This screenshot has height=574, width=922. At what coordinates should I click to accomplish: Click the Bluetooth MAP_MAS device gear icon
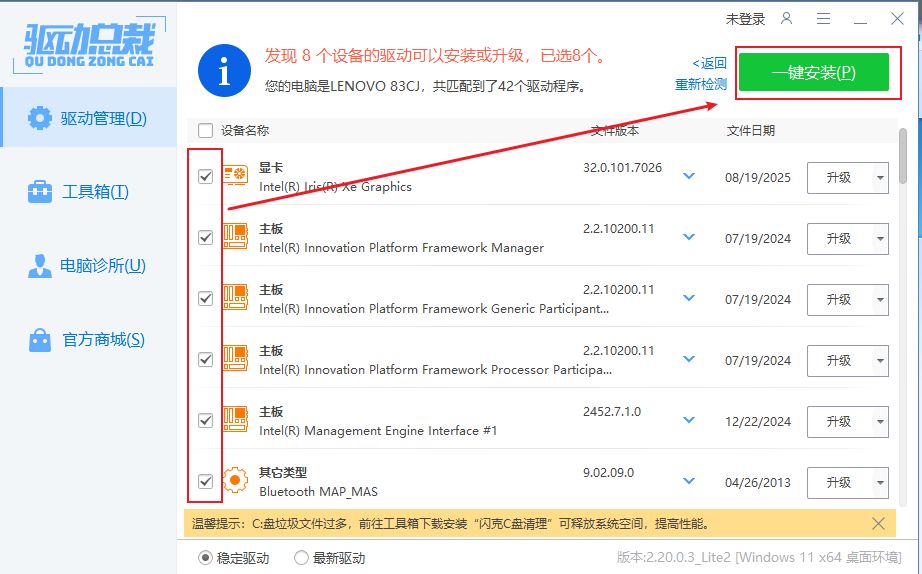pyautogui.click(x=235, y=481)
